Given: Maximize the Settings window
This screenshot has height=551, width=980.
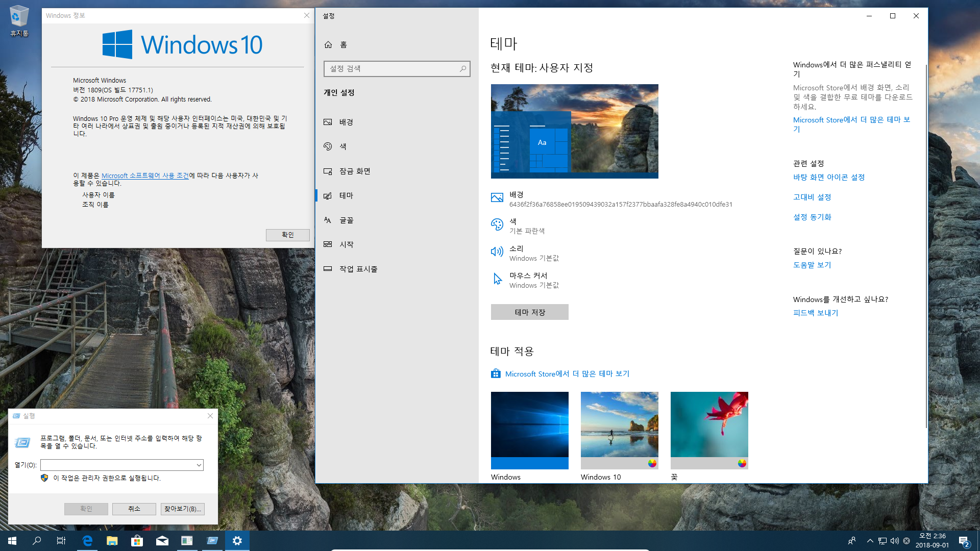Looking at the screenshot, I should point(893,16).
